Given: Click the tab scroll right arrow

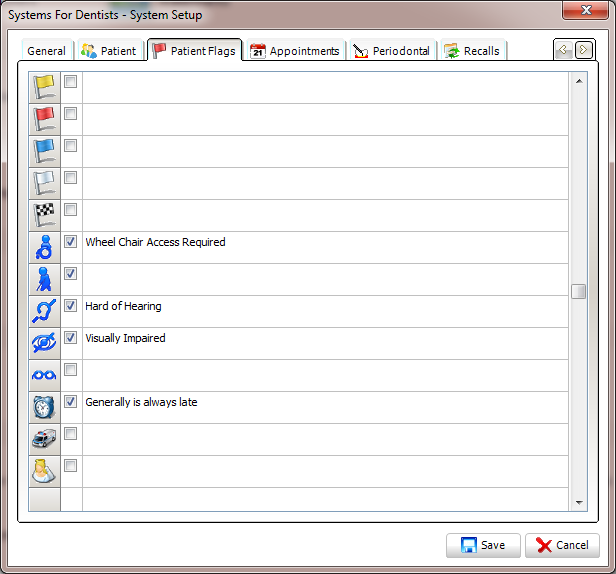Looking at the screenshot, I should pyautogui.click(x=583, y=50).
